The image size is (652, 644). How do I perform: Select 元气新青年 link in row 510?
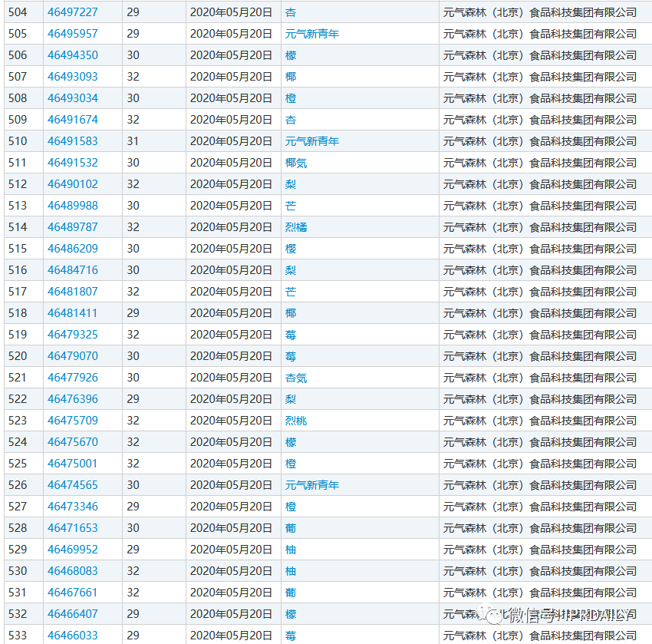(x=312, y=141)
